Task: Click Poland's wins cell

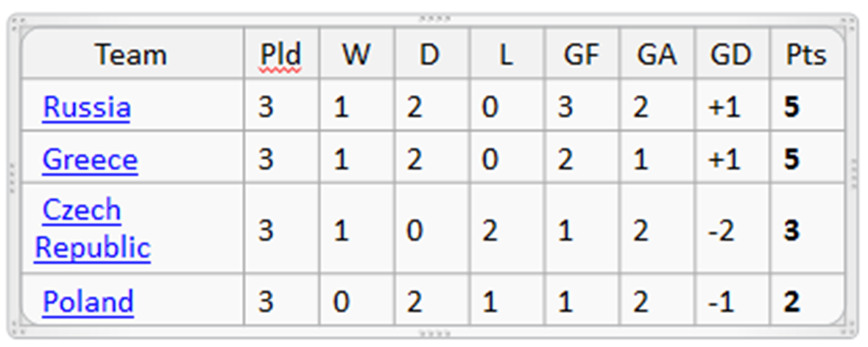Action: 341,302
